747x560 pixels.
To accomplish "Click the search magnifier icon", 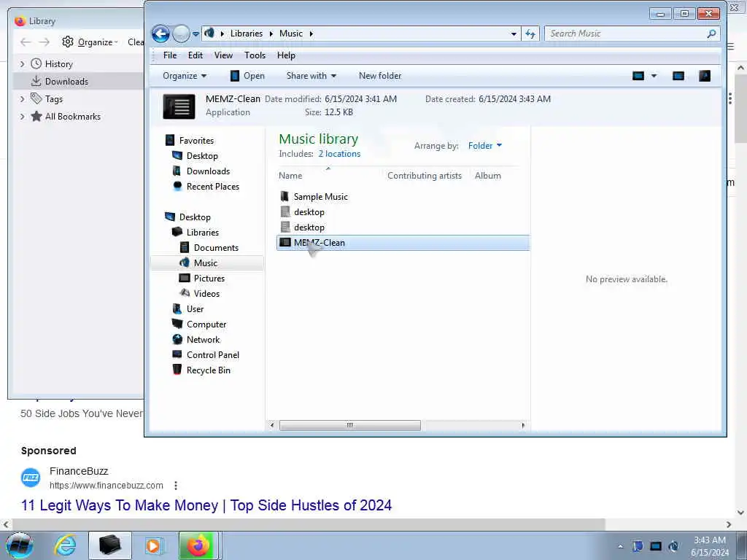I will click(711, 34).
